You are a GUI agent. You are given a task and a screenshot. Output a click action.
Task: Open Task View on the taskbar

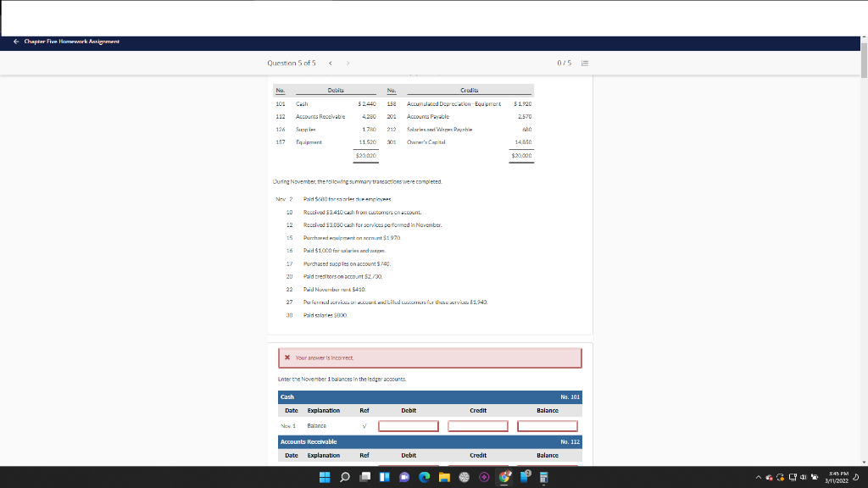point(364,477)
